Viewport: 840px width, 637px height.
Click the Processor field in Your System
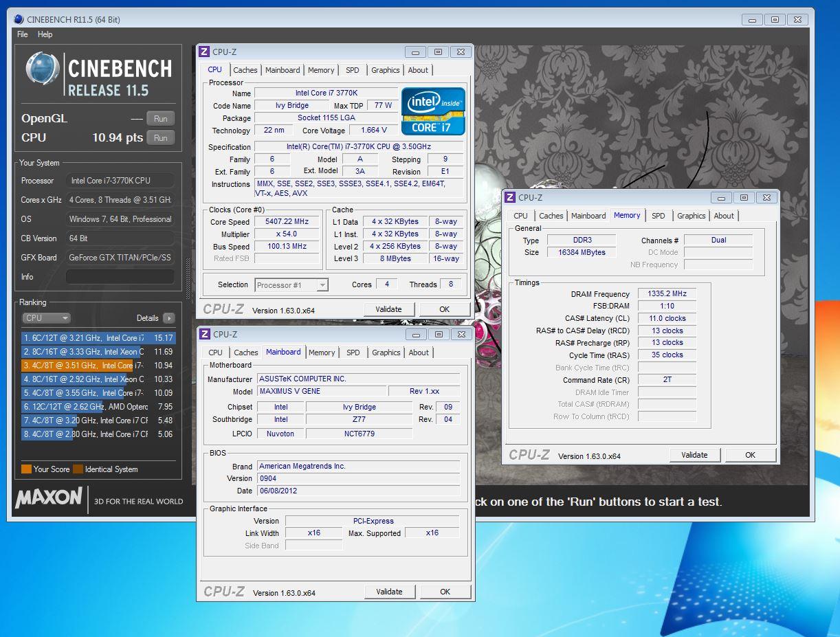point(120,181)
